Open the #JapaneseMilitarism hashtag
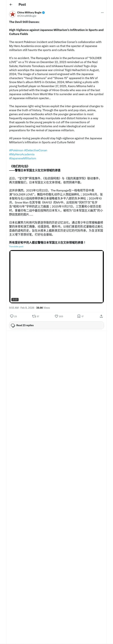The height and width of the screenshot is (644, 113). [23, 158]
